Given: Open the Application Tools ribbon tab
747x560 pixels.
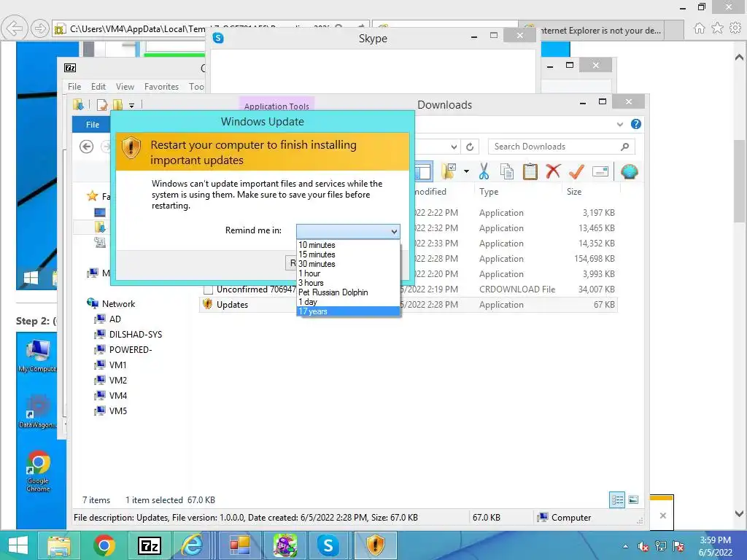Looking at the screenshot, I should coord(276,106).
